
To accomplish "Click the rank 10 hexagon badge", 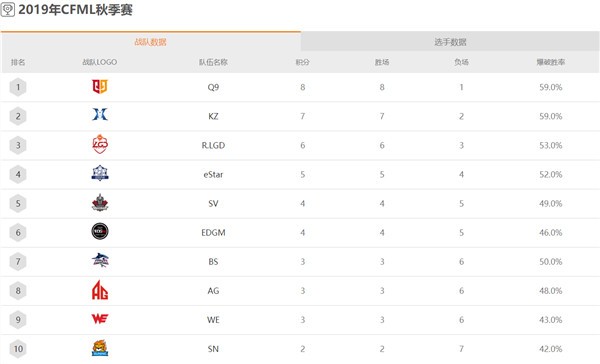I will [18, 349].
